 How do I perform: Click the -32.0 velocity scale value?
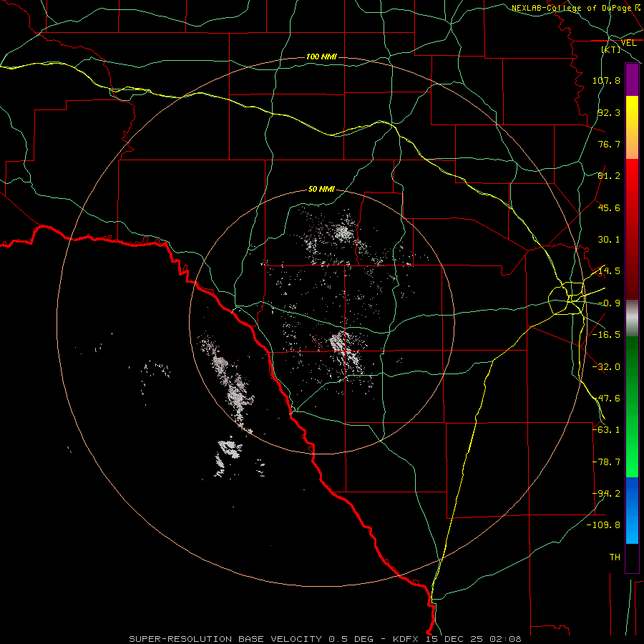[x=606, y=367]
